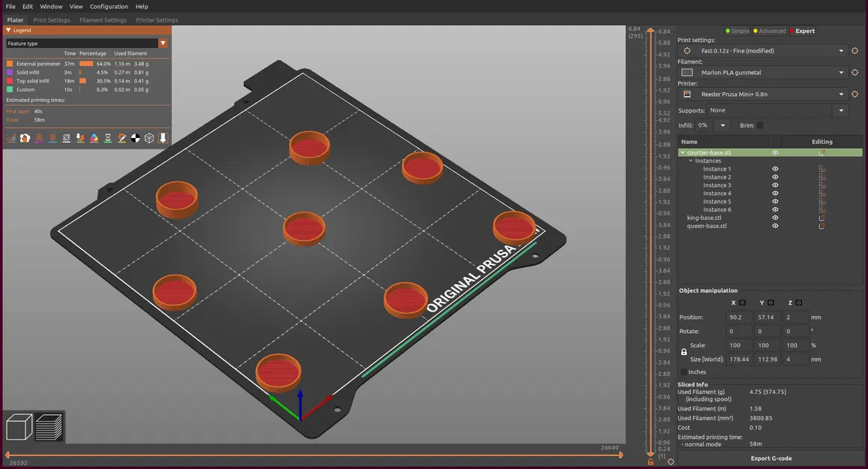
Task: Switch to Filament Settings tab
Action: tap(103, 20)
